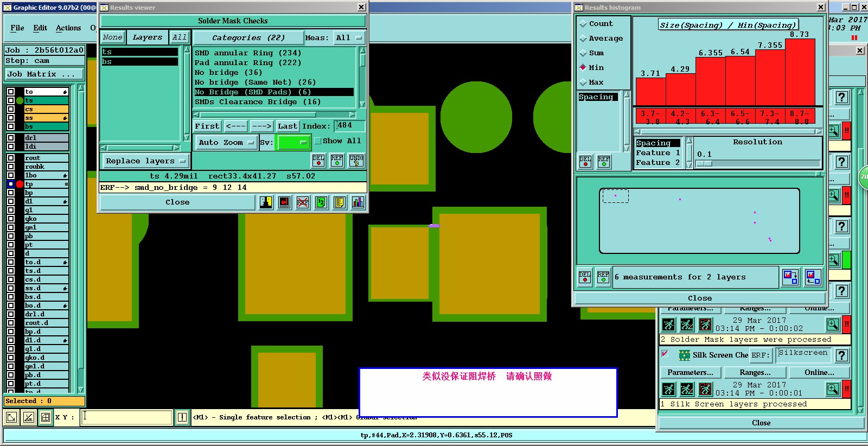Click first running-man icon in Silk Screen row
Viewport: 868px width, 446px height.
pos(669,389)
